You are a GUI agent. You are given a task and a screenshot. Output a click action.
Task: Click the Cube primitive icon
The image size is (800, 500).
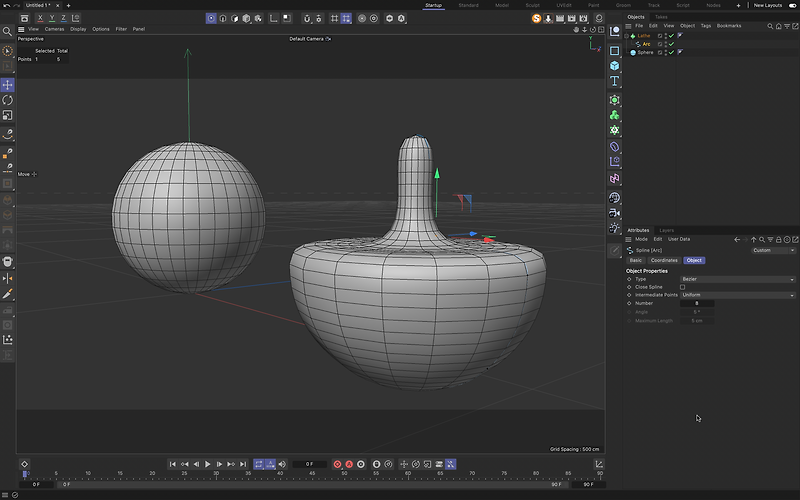[x=615, y=65]
